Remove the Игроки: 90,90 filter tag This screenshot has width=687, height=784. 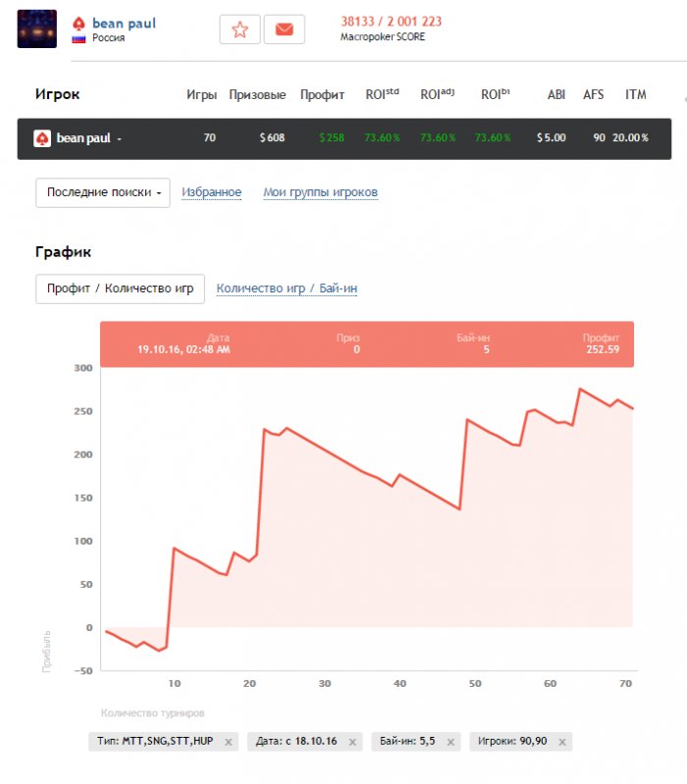pyautogui.click(x=562, y=742)
